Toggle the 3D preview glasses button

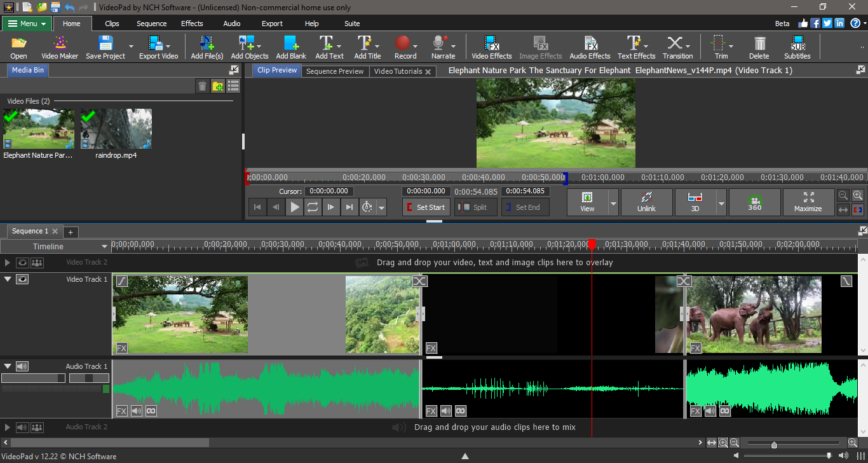click(x=695, y=202)
